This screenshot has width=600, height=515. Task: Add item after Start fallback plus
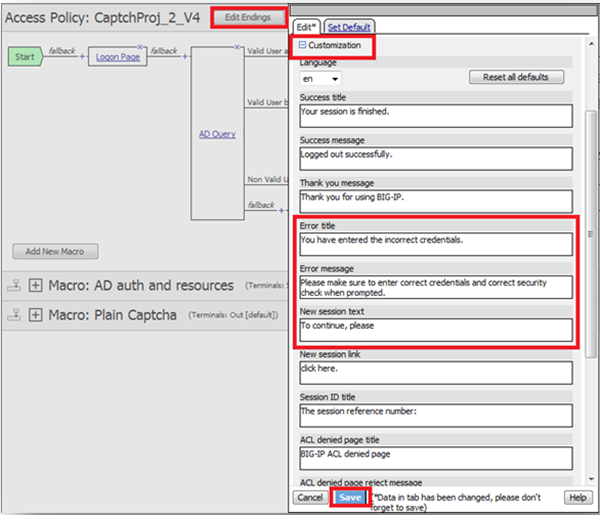tap(82, 57)
